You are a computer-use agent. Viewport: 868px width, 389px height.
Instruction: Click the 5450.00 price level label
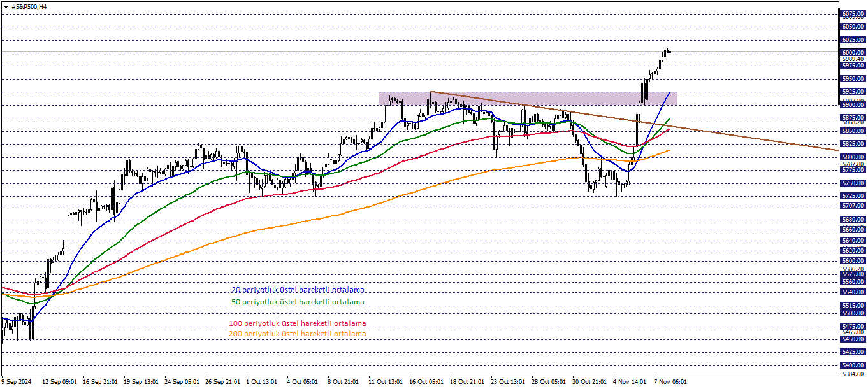(x=853, y=339)
